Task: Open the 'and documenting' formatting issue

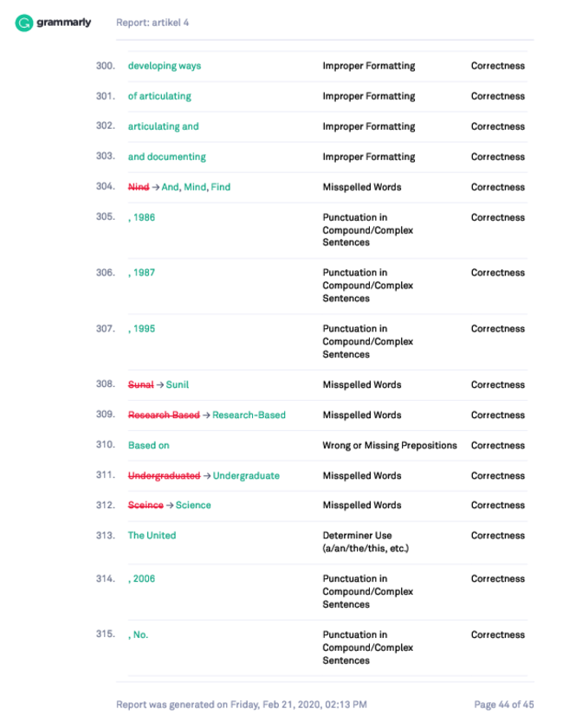Action: click(167, 157)
